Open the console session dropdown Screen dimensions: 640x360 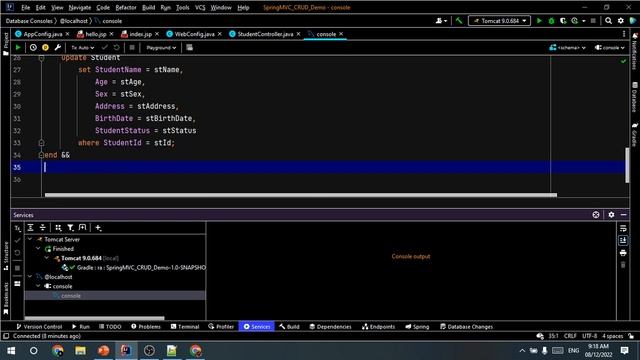click(609, 48)
